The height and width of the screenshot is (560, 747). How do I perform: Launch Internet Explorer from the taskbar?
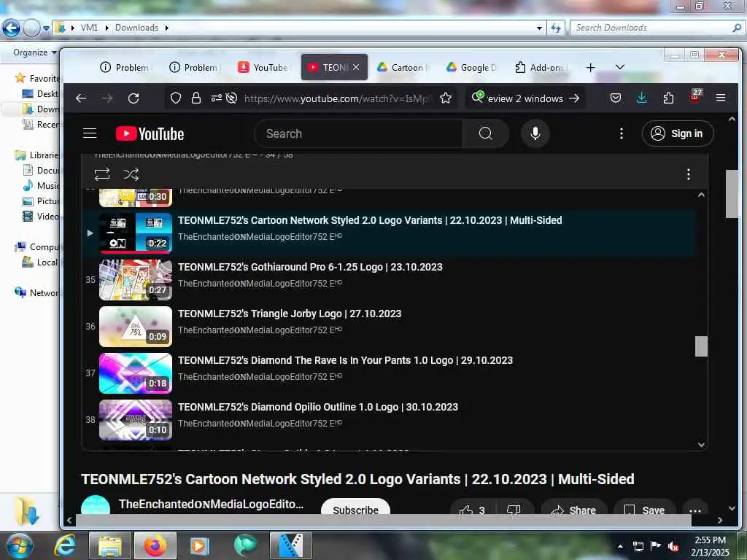coord(64,545)
